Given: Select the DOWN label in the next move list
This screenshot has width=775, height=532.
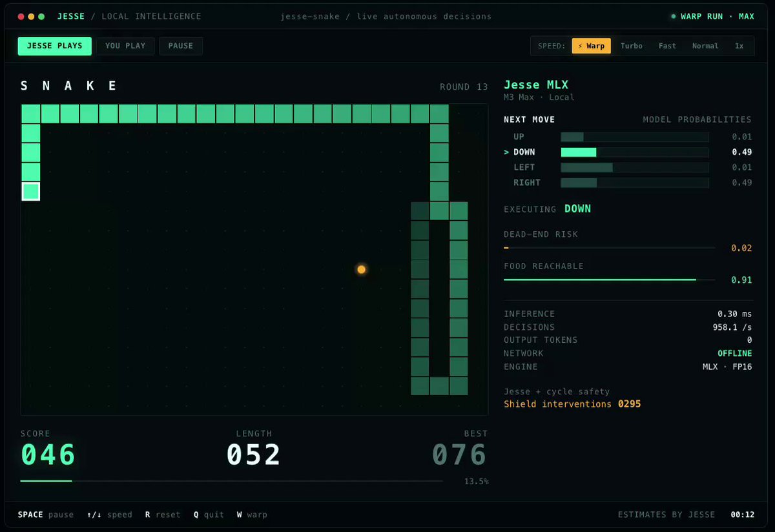Looking at the screenshot, I should pyautogui.click(x=524, y=152).
